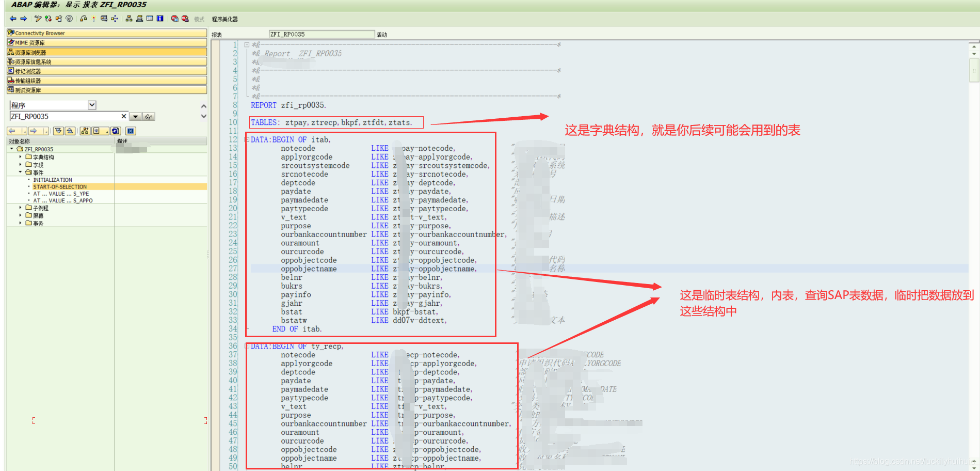Open the 标记浏览器 panel
The image size is (980, 471).
tap(107, 71)
